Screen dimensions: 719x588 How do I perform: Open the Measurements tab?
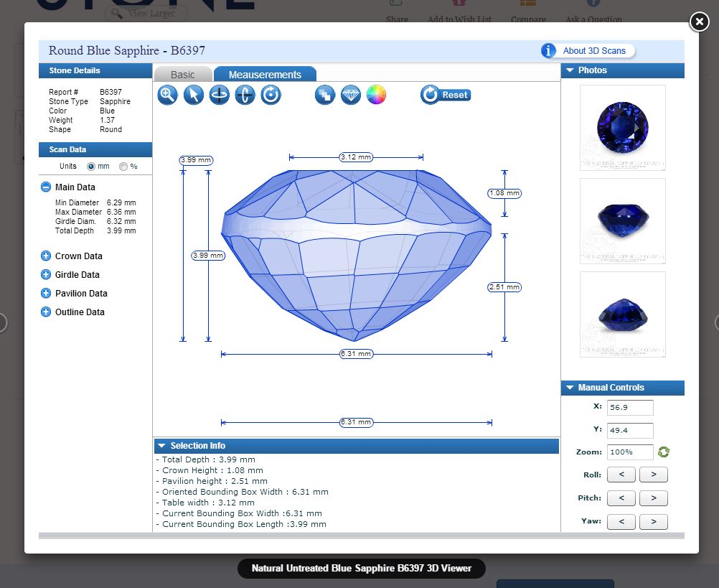265,75
